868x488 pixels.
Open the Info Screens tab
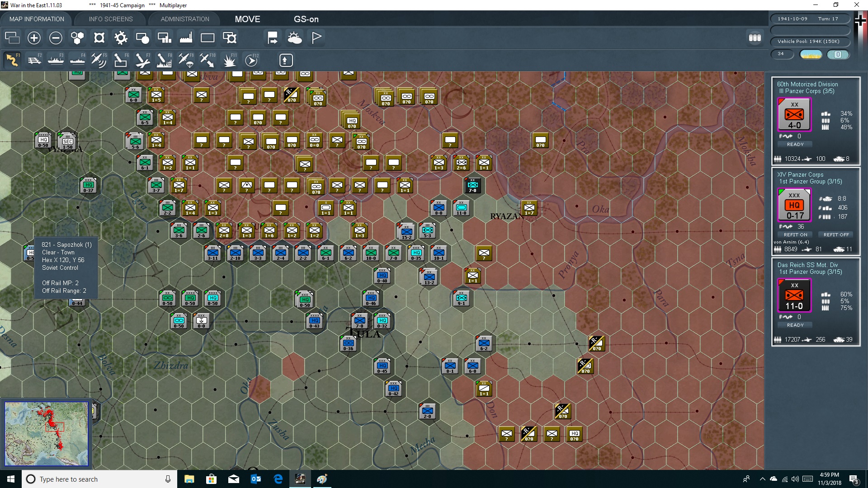tap(111, 19)
